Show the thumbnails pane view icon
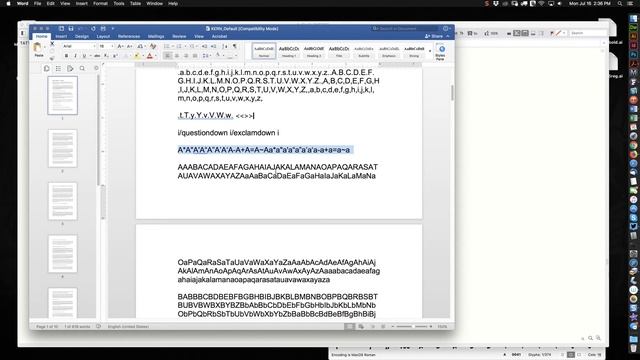 (47, 69)
